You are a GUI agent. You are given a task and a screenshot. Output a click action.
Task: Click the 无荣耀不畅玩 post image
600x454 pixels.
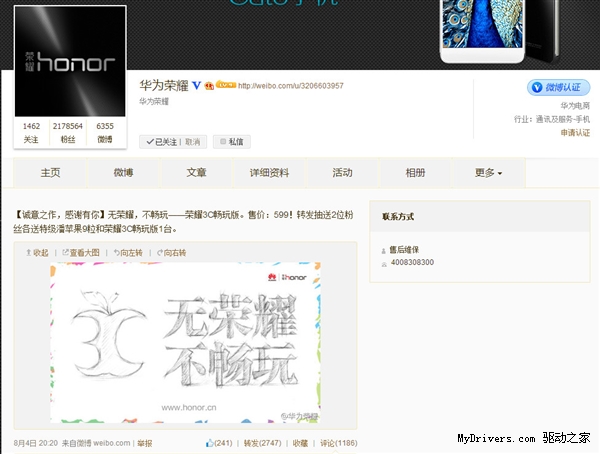pos(185,342)
